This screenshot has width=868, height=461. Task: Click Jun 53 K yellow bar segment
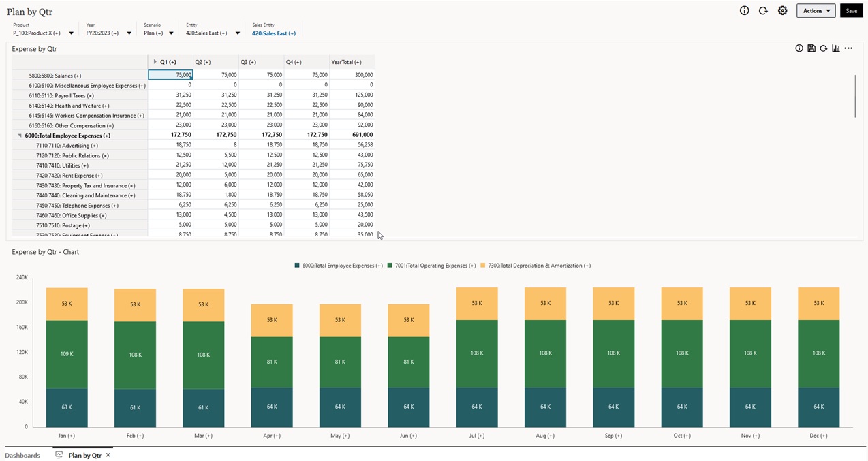pyautogui.click(x=409, y=321)
